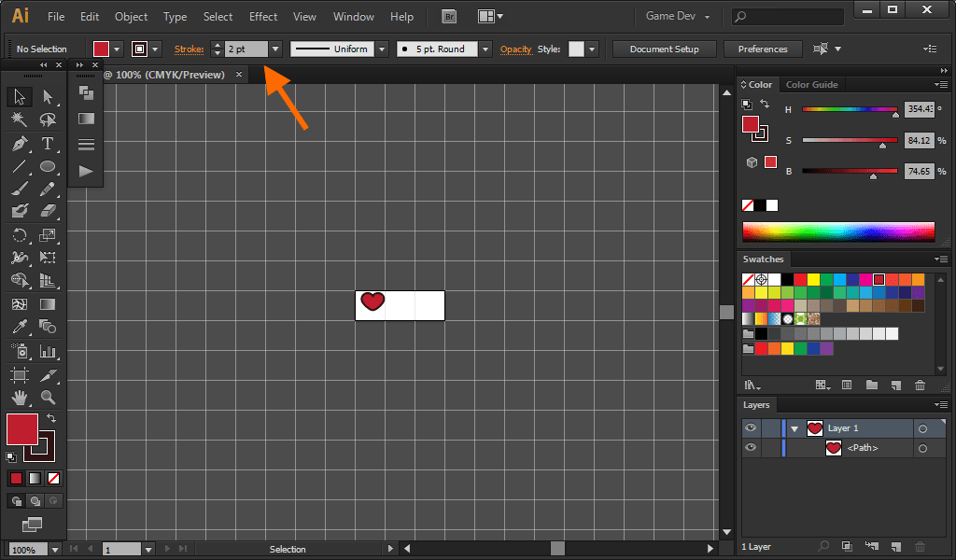Click the Preferences button

click(x=762, y=49)
